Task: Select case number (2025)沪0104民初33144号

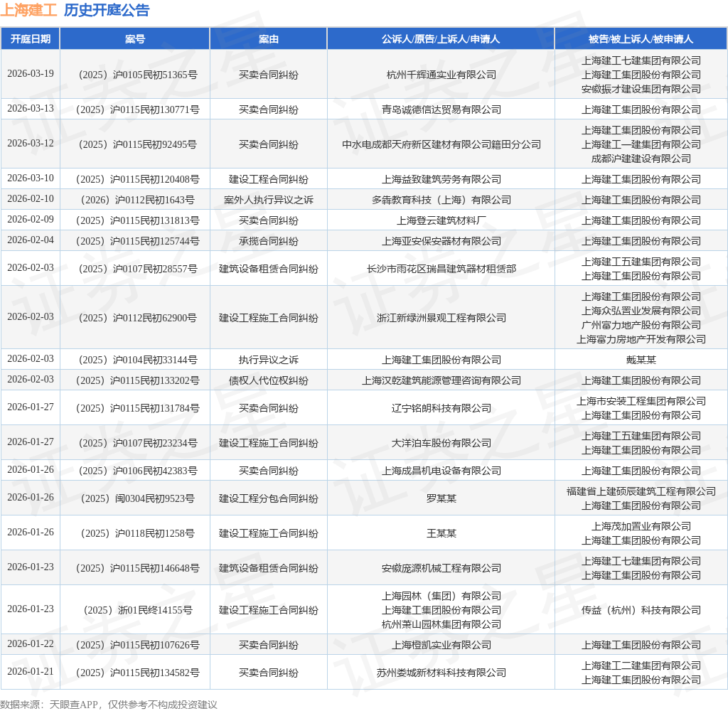Action: 138,360
